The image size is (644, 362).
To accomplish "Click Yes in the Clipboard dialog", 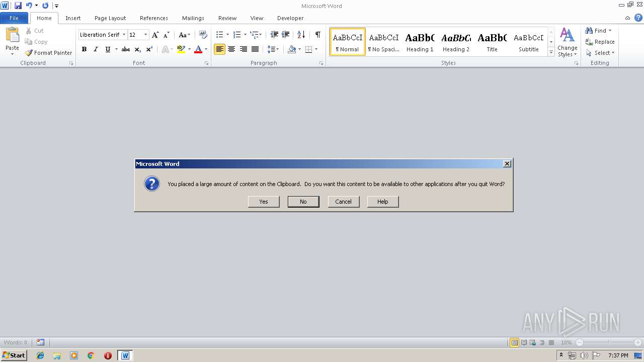I will click(264, 202).
